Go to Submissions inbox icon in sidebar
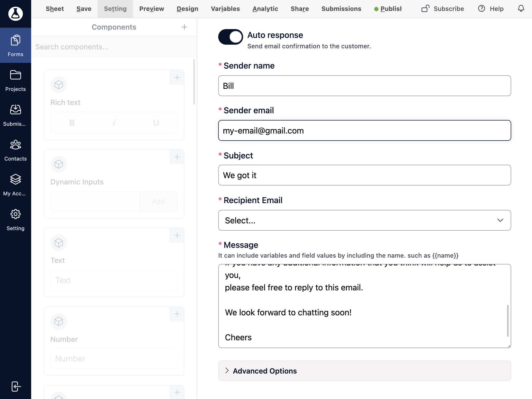 (16, 110)
